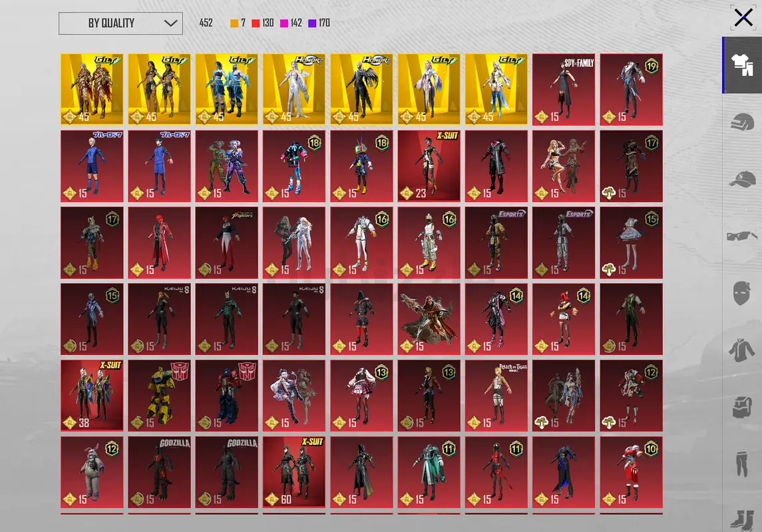
Task: Select the glasses category icon
Action: coord(742,236)
